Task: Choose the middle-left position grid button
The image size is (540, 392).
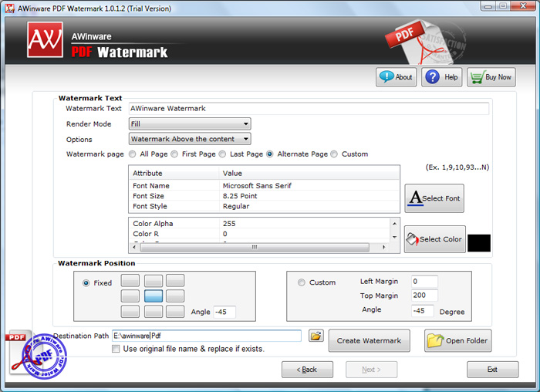Action: point(130,296)
